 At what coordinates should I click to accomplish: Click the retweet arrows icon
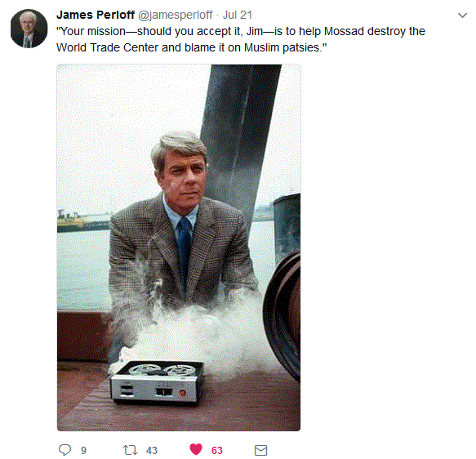point(130,450)
